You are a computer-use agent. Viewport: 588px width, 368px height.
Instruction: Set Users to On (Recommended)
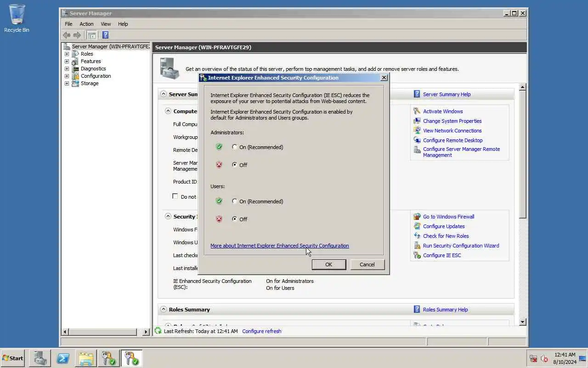click(x=235, y=201)
